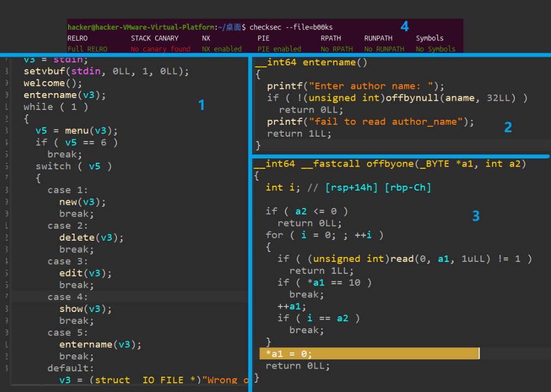Click the "No canary found" result
Image resolution: width=551 pixels, height=392 pixels.
160,49
